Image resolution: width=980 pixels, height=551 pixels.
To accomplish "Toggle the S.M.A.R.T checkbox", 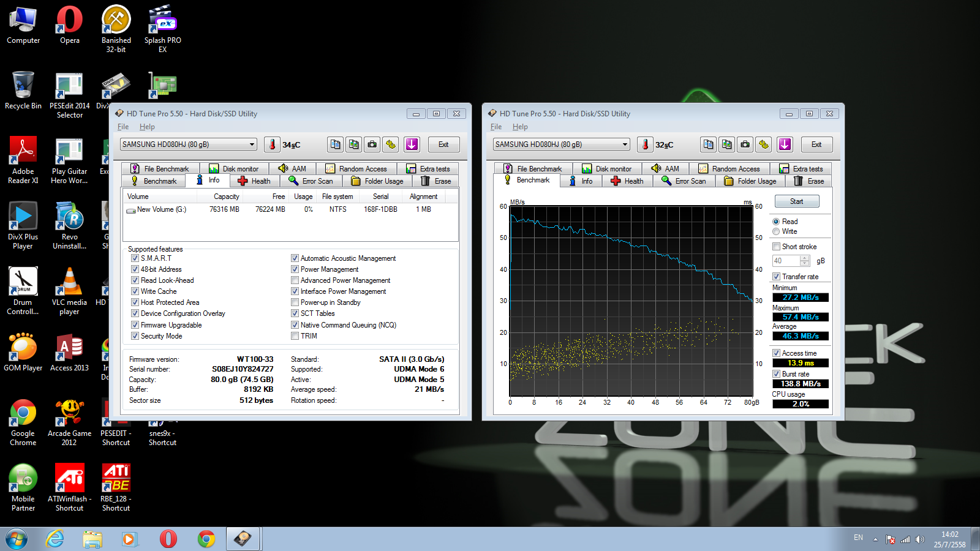I will coord(135,258).
